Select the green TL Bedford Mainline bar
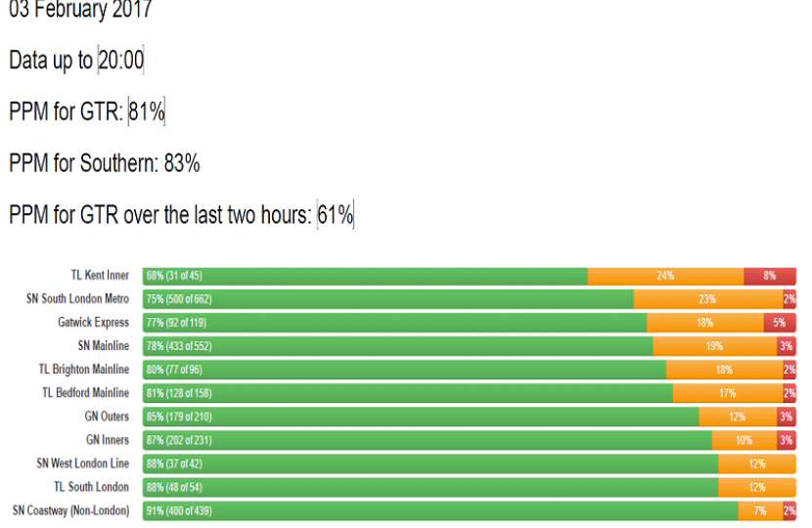The image size is (812, 528). coord(407,393)
